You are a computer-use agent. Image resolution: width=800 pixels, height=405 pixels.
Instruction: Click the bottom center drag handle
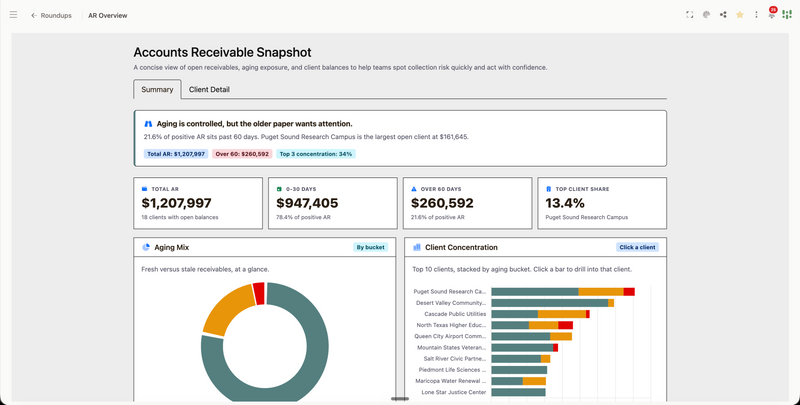click(x=400, y=399)
